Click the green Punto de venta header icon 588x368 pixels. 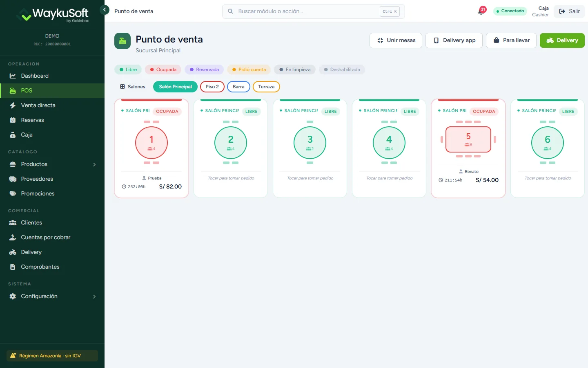[x=122, y=41]
